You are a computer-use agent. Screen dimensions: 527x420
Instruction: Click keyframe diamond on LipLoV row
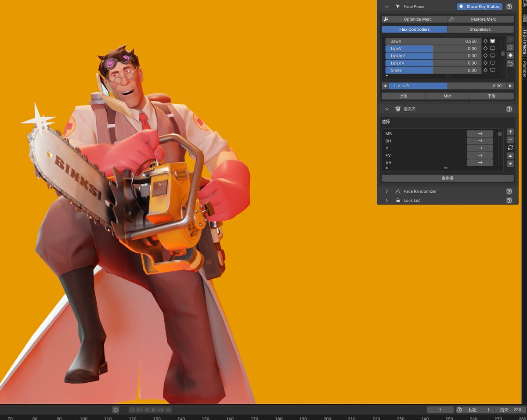[x=485, y=63]
